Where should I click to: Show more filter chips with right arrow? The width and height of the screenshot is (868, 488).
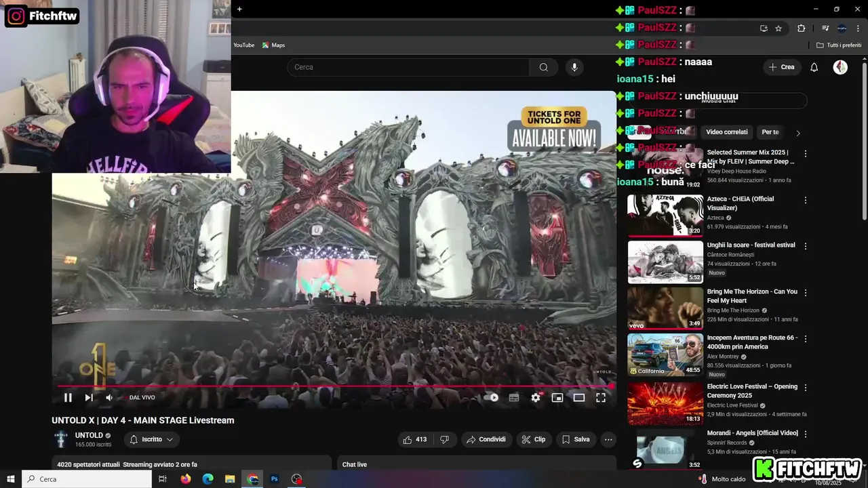click(798, 133)
